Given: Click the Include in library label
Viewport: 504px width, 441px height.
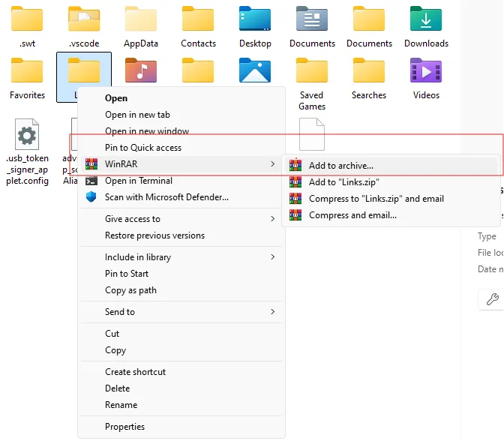Looking at the screenshot, I should click(x=138, y=256).
